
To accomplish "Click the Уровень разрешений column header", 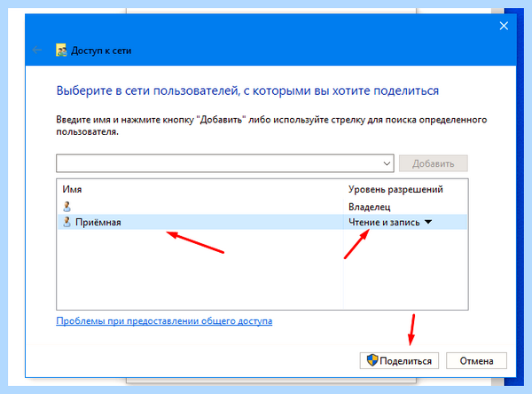I will tap(395, 189).
